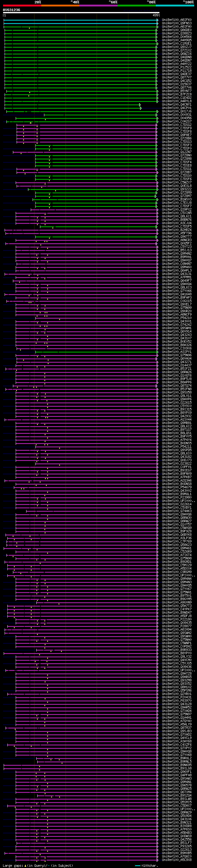Click the cyan 100char scale bar

137,866
